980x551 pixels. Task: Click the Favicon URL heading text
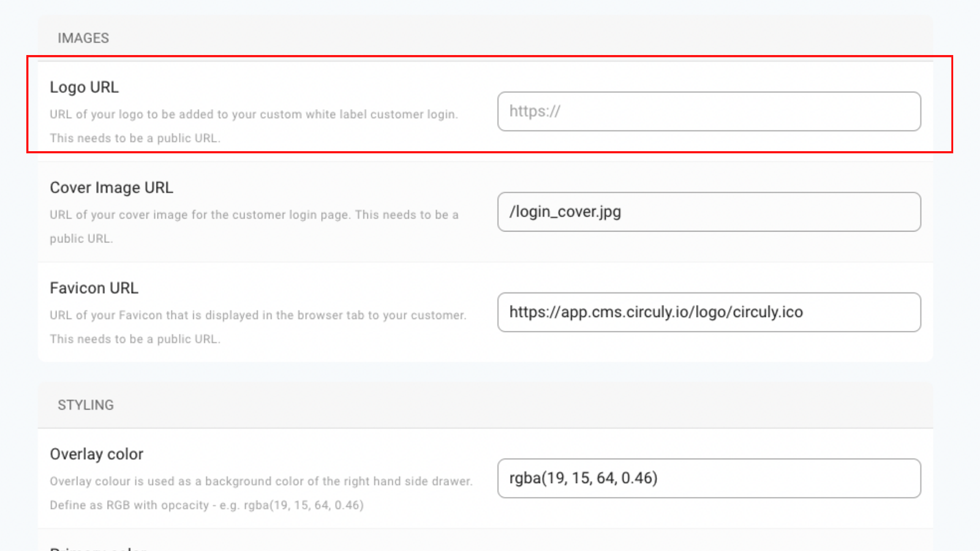click(x=94, y=288)
